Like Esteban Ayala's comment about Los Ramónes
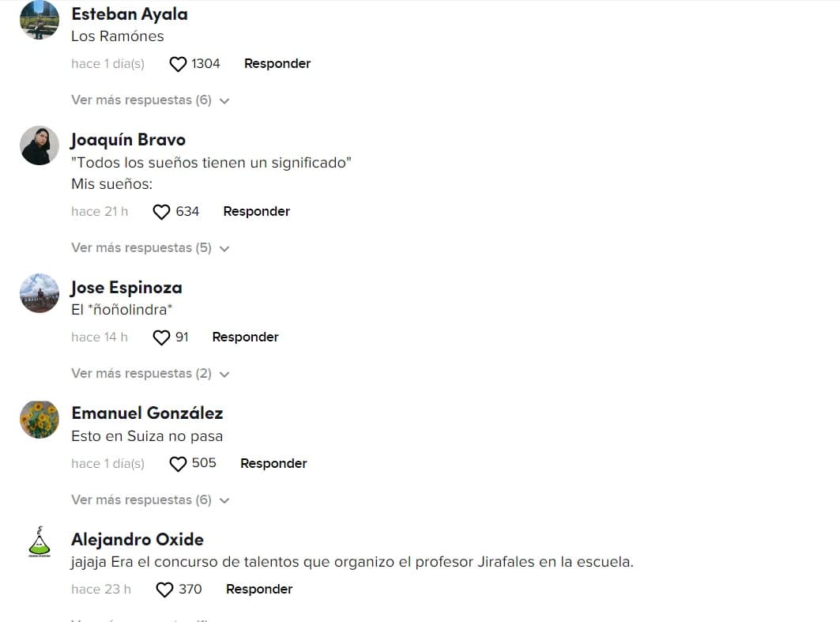 point(178,63)
